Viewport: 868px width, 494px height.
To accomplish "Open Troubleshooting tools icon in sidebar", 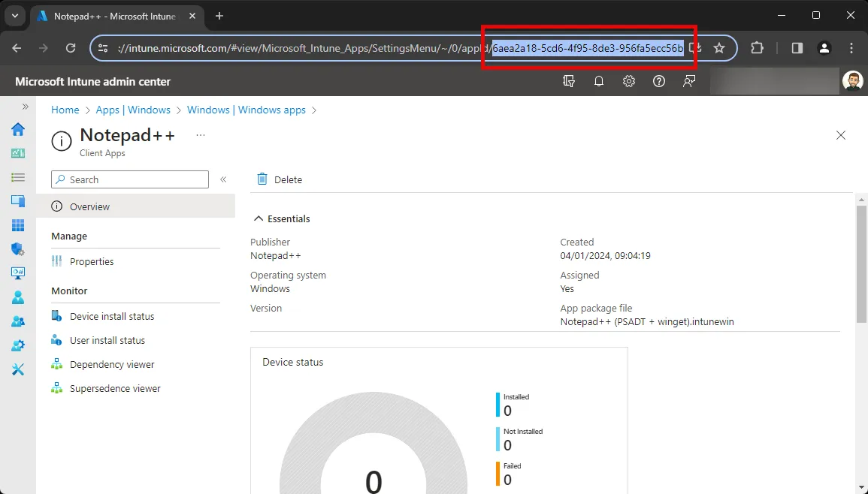I will [x=18, y=369].
